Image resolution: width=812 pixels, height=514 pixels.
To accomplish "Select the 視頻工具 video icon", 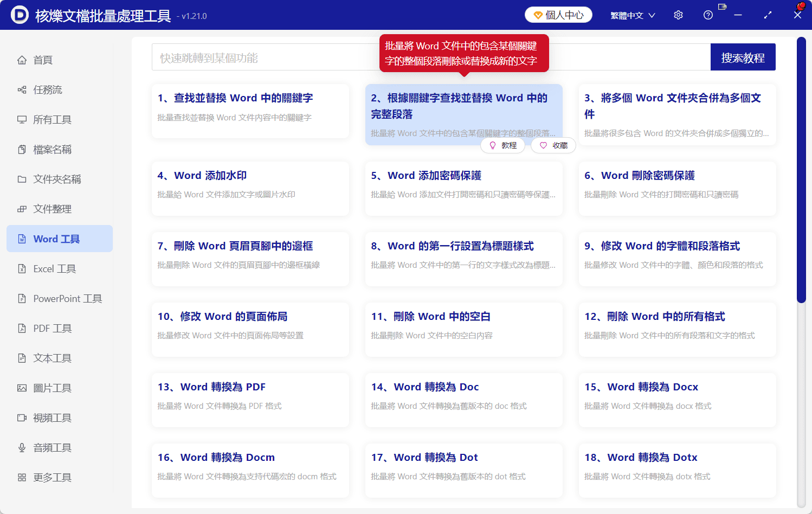I will 22,417.
